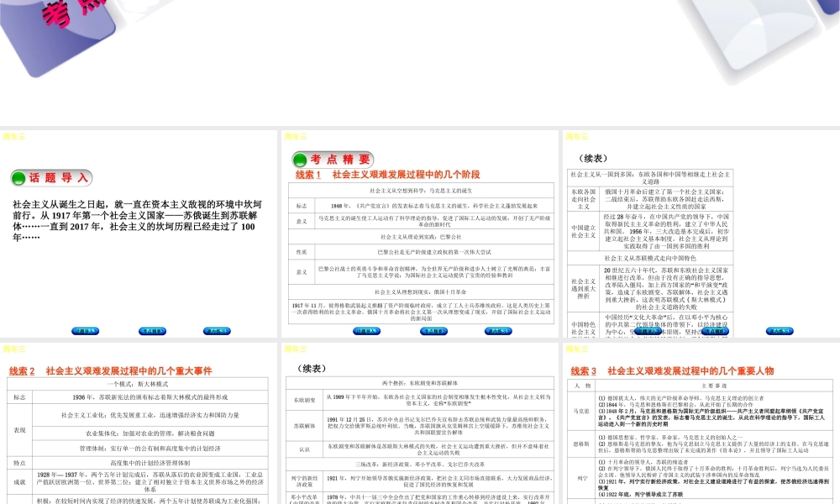Click rightmost blue nav button on 东欧各国 continuation slide

coord(780,331)
